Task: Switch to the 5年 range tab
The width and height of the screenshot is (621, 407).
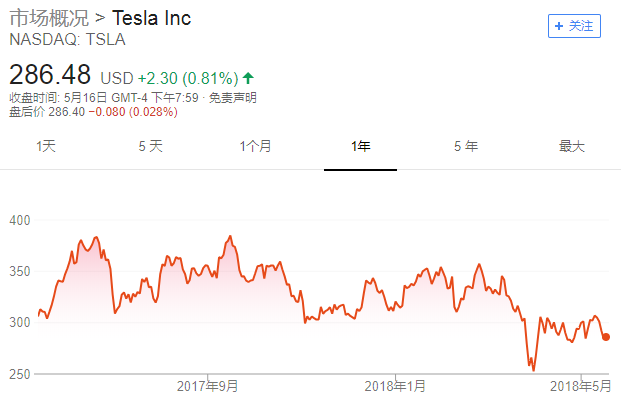Action: [x=465, y=146]
